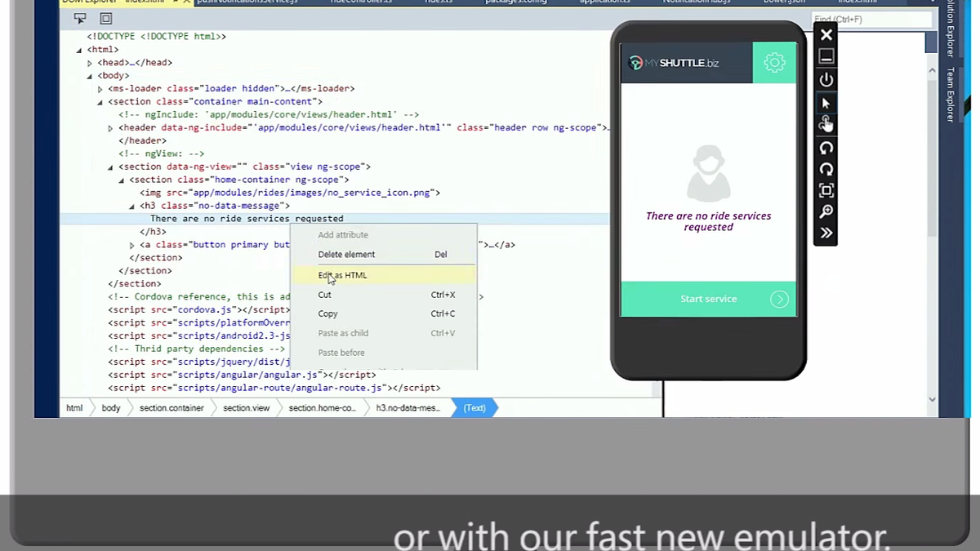
Task: Select the ngInclude header.html comment line
Action: tap(269, 115)
